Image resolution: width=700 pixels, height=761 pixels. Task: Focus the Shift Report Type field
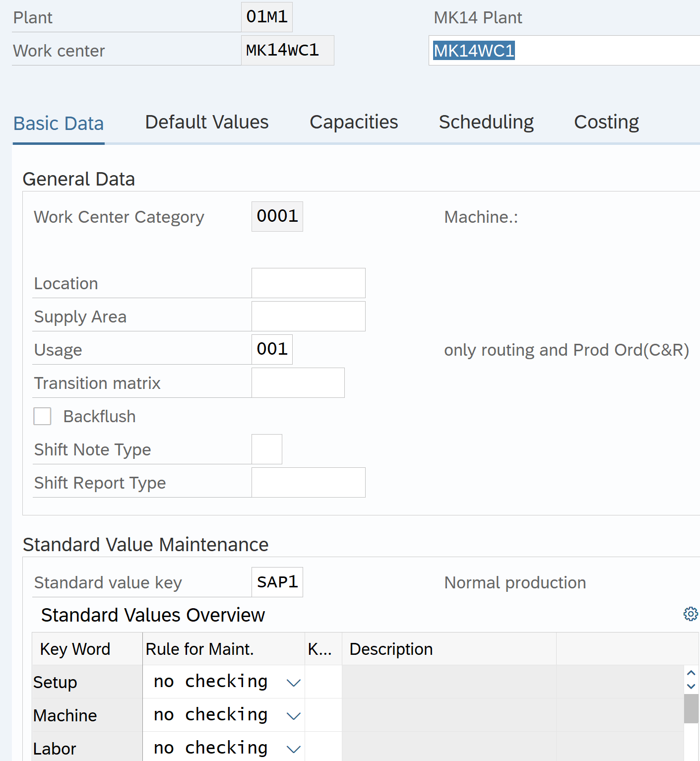[x=308, y=483]
